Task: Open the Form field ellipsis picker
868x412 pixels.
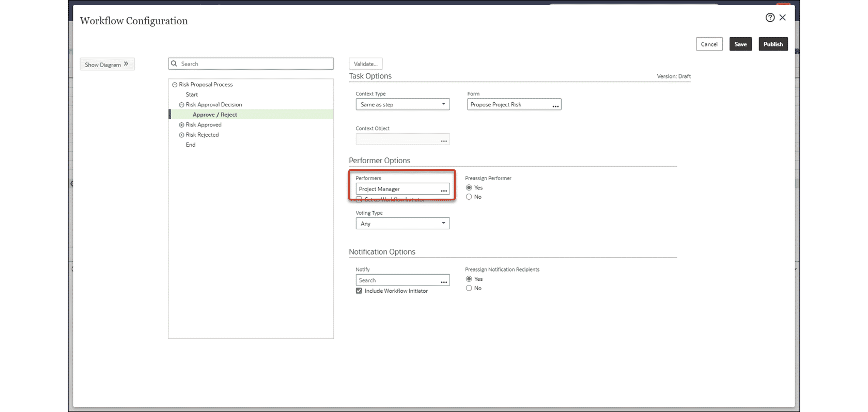Action: 555,105
